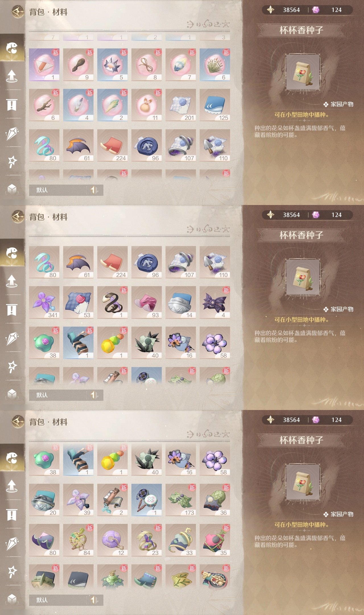Pick the bunny pouch material with count 11
This screenshot has width=364, height=615.
146,105
